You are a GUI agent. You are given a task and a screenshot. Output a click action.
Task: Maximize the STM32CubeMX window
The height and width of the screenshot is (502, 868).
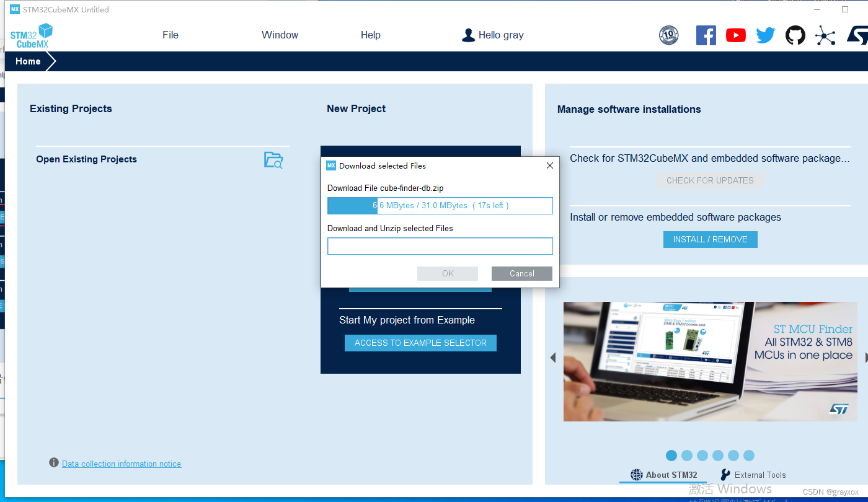coord(844,9)
